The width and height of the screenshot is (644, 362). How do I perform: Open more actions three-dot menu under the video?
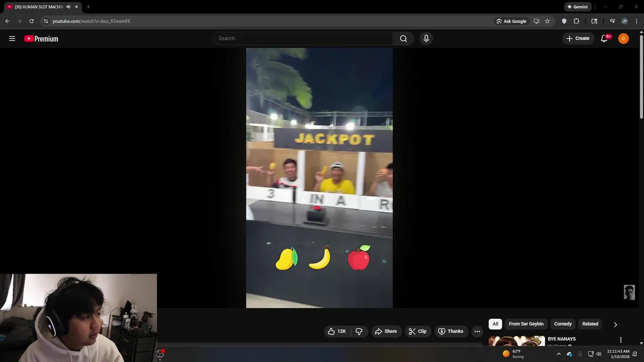click(477, 331)
